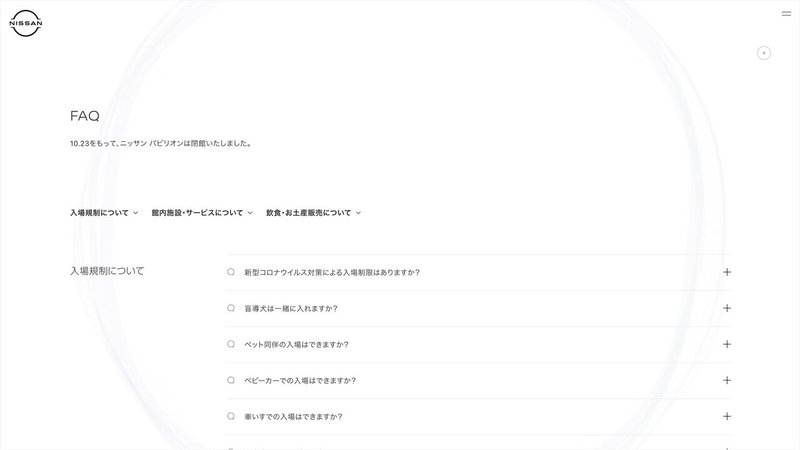Expand the 盲導犬は一緒に入れますか question plus icon
Screen dimensions: 800x450
pyautogui.click(x=727, y=308)
